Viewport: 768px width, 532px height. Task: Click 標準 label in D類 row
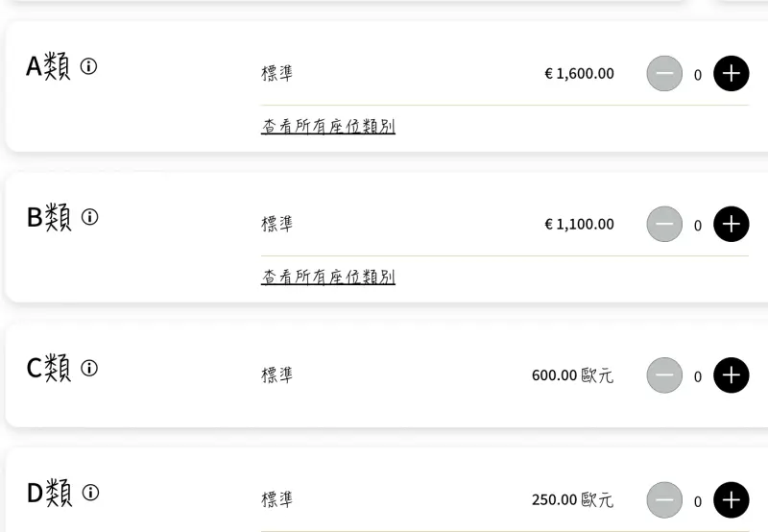(x=276, y=499)
